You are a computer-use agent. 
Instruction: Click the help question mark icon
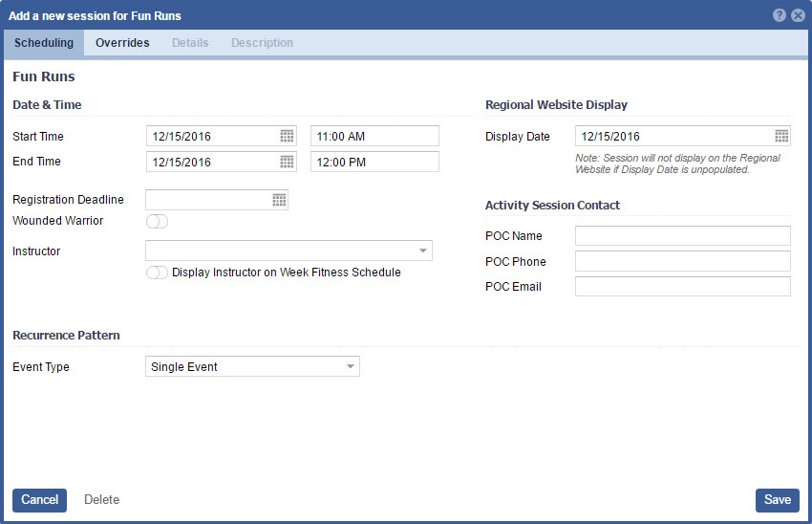click(780, 15)
